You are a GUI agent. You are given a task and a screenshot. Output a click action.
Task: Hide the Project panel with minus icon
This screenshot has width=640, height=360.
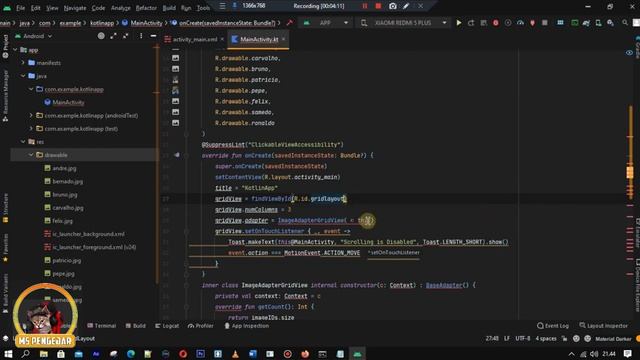click(x=153, y=36)
